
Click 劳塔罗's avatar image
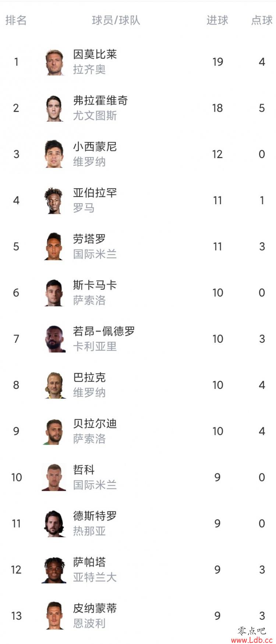pyautogui.click(x=54, y=247)
